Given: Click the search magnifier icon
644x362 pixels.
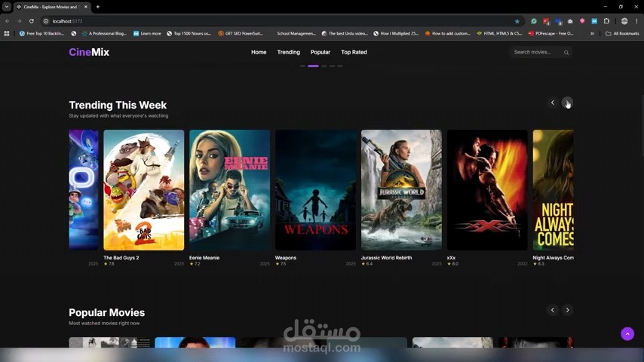Looking at the screenshot, I should (566, 53).
